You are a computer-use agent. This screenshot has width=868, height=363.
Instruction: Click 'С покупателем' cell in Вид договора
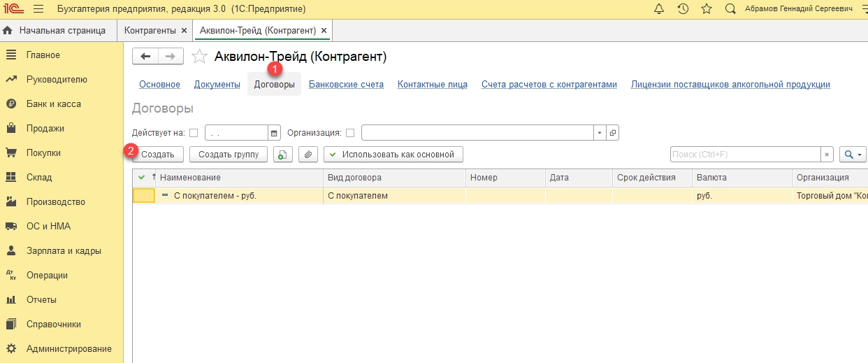click(x=394, y=196)
